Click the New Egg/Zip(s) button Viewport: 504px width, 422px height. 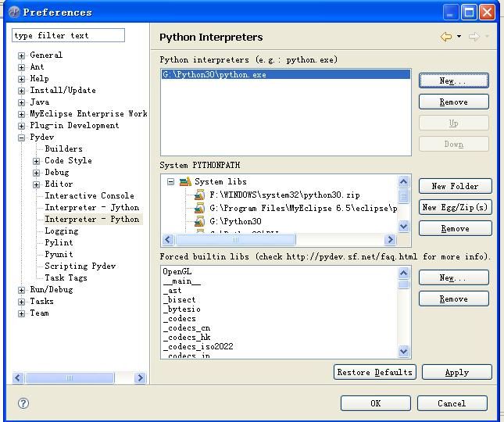[x=455, y=207]
